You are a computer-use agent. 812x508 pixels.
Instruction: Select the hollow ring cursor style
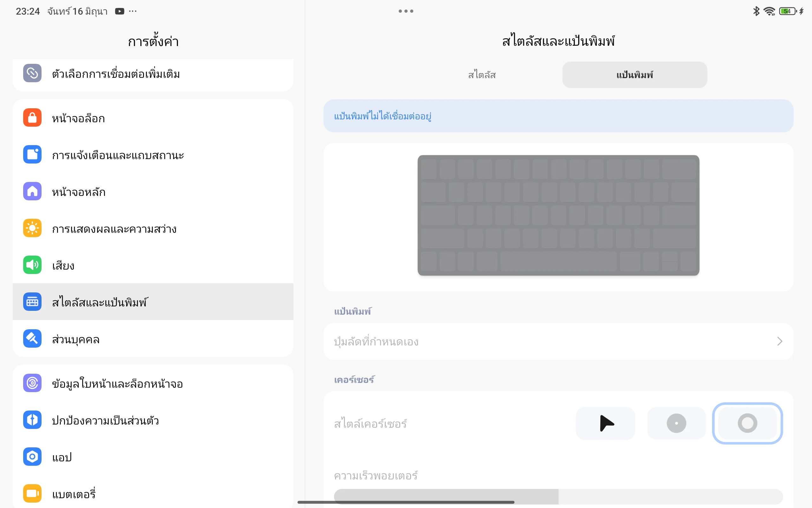coord(748,423)
